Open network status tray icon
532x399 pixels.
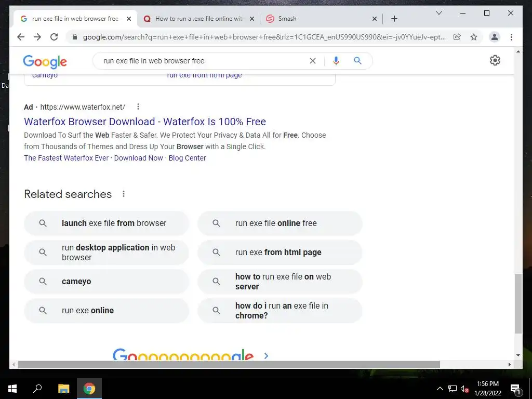[x=453, y=389]
